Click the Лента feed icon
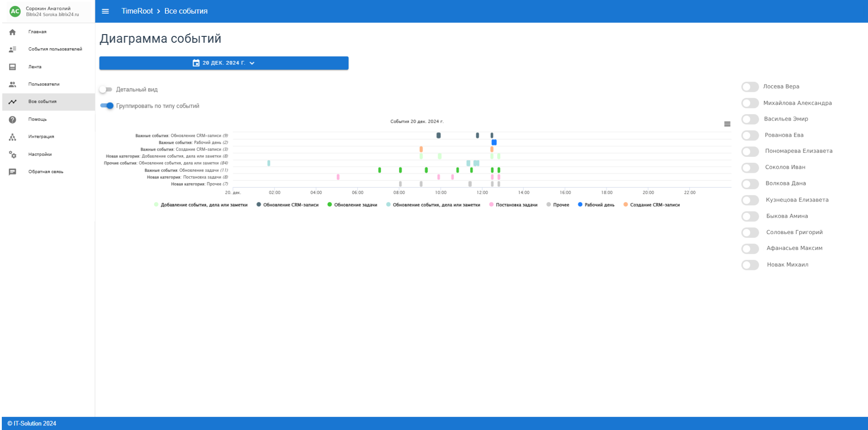868x430 pixels. (x=12, y=67)
